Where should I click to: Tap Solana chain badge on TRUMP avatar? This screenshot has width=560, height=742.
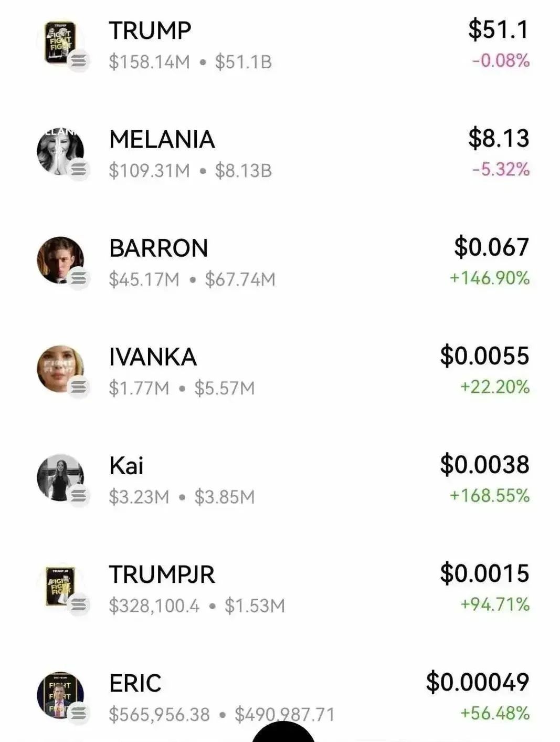(79, 61)
